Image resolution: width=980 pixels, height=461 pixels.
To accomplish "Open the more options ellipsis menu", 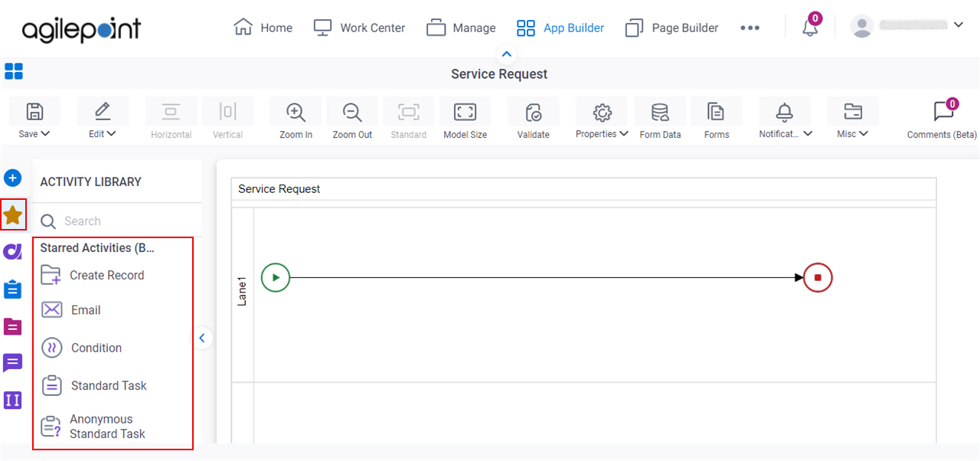I will (750, 28).
